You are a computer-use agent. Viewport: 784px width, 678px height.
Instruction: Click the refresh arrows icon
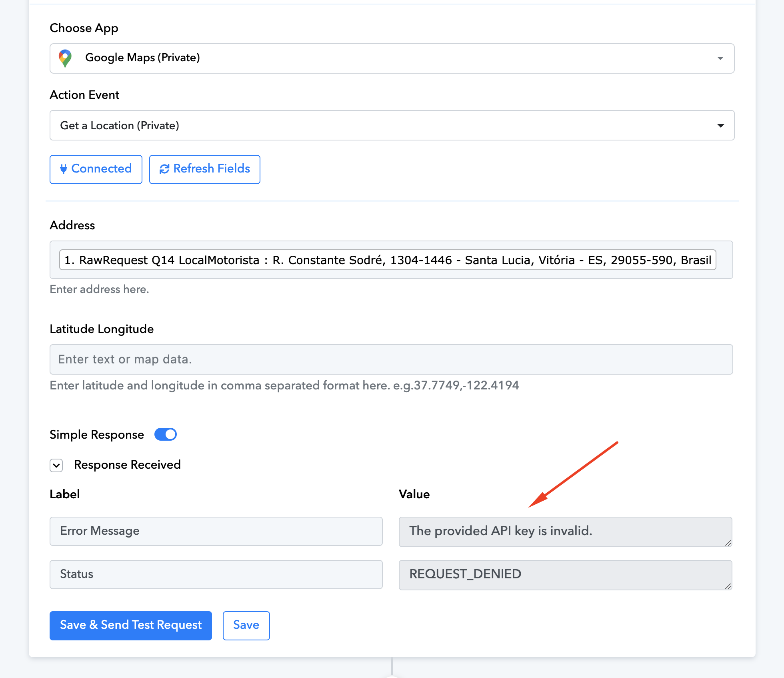(164, 169)
